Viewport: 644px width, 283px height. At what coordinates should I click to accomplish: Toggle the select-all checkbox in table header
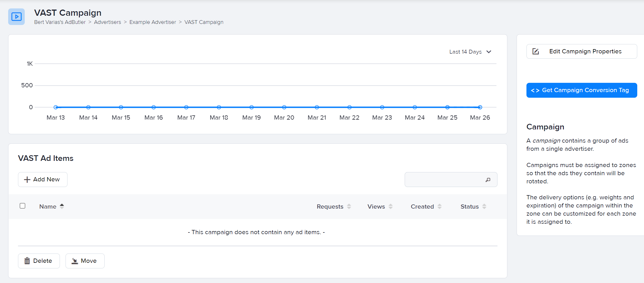pyautogui.click(x=22, y=206)
